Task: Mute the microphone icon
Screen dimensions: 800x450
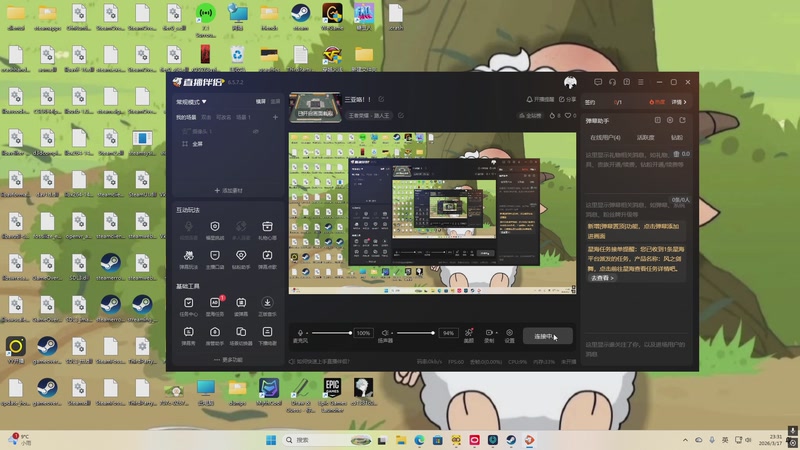Action: click(300, 333)
